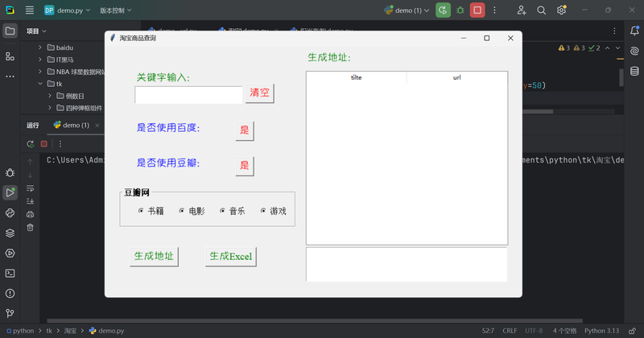Open the Problems exclamation icon

pyautogui.click(x=10, y=294)
